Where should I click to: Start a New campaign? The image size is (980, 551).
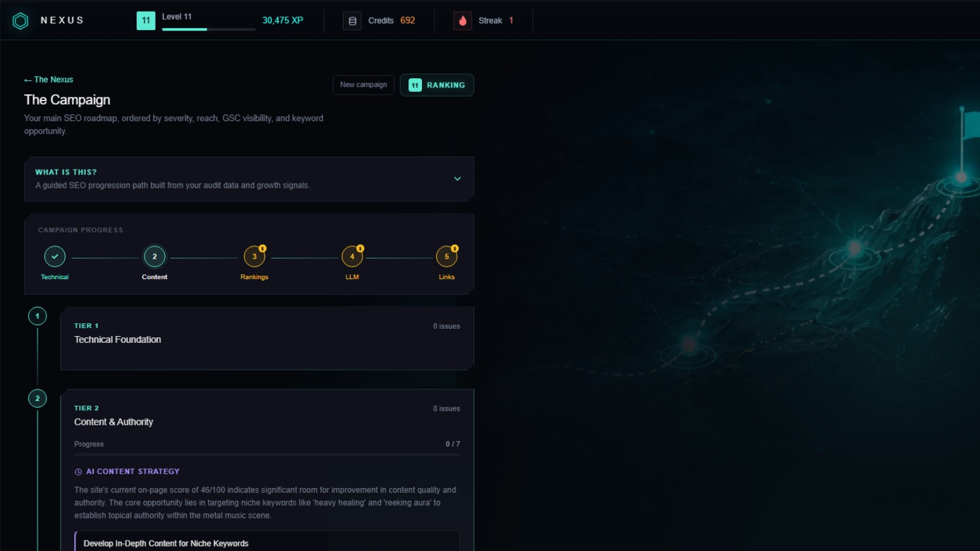[363, 85]
